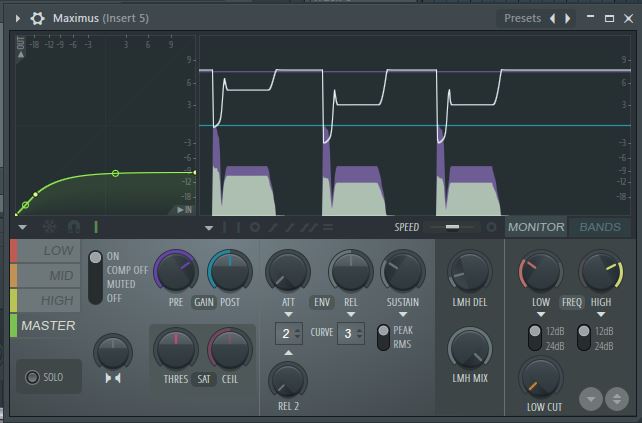Click the FREQ label button
The height and width of the screenshot is (423, 642).
[x=572, y=303]
